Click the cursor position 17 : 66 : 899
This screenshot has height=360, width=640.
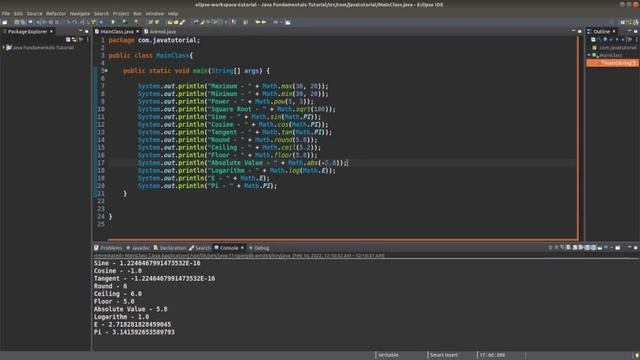[x=492, y=355]
